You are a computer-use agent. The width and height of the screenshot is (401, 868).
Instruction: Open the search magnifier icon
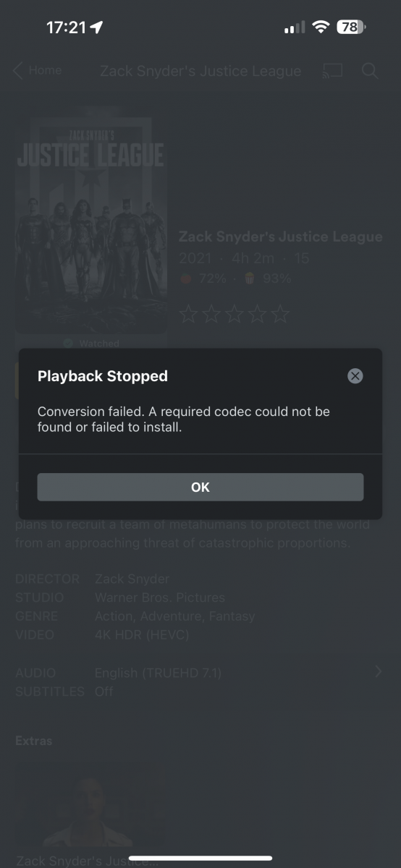(370, 71)
